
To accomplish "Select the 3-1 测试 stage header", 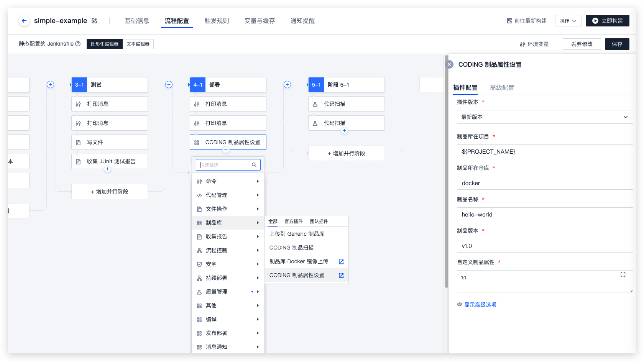I will pyautogui.click(x=110, y=85).
